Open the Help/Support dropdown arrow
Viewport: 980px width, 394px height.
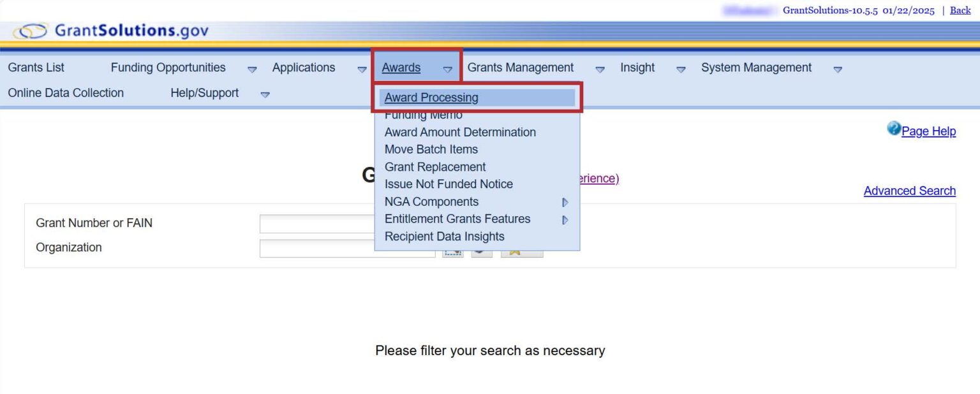coord(265,94)
